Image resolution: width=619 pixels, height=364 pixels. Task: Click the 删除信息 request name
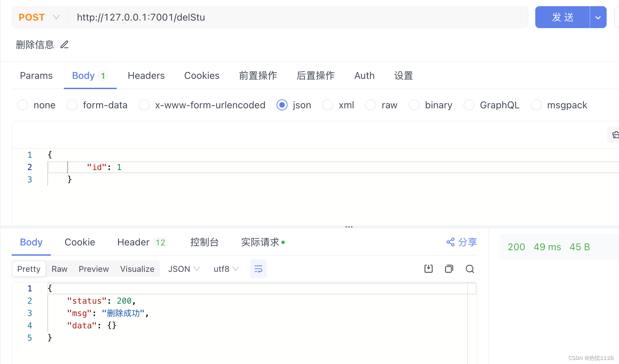coord(35,45)
